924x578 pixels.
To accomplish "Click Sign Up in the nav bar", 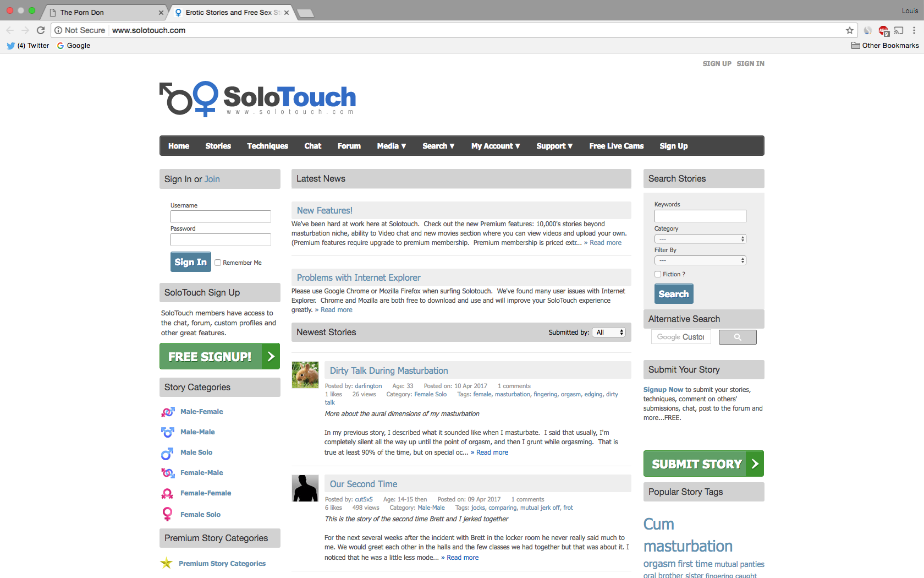I will click(x=674, y=146).
